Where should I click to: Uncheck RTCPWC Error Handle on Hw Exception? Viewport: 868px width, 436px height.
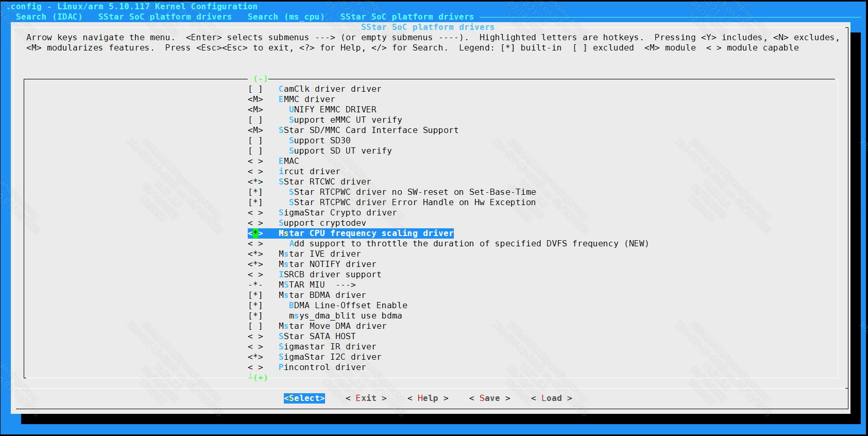point(256,202)
